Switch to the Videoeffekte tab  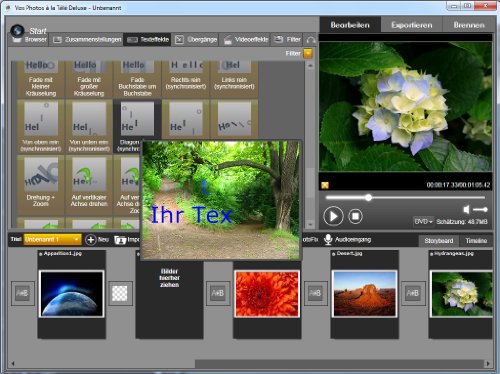(x=246, y=40)
